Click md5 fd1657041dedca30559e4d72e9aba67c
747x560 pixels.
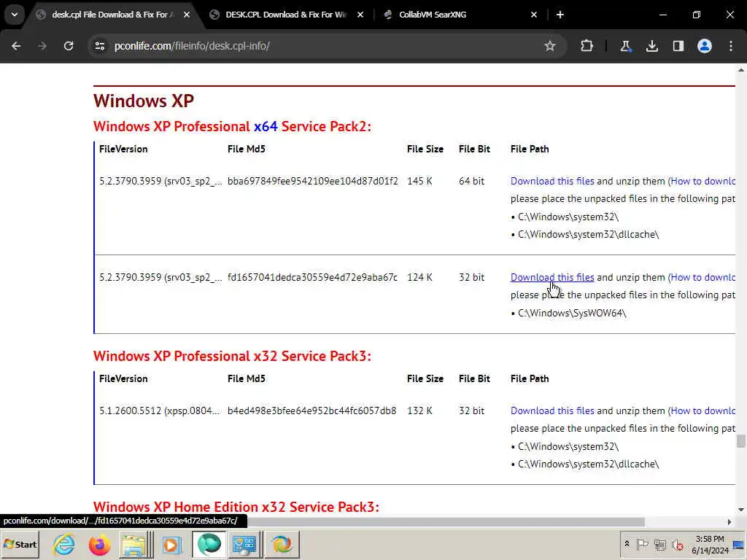point(312,277)
